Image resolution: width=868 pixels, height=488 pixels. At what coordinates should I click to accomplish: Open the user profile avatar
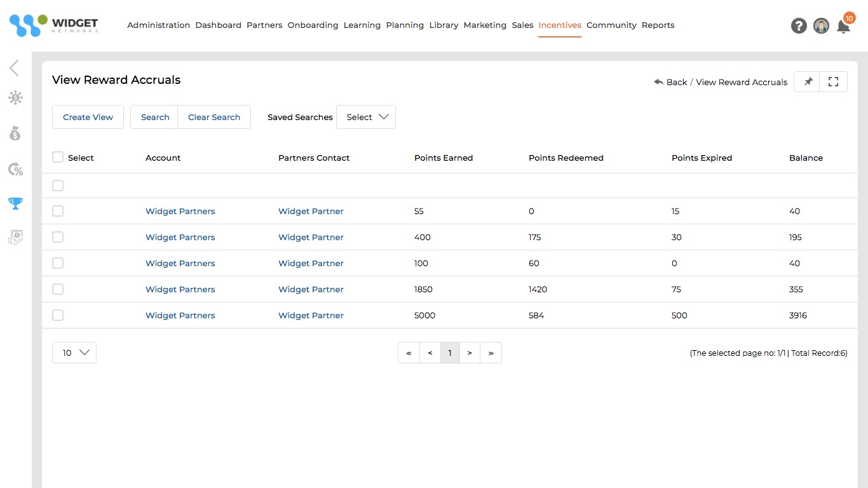pyautogui.click(x=821, y=26)
